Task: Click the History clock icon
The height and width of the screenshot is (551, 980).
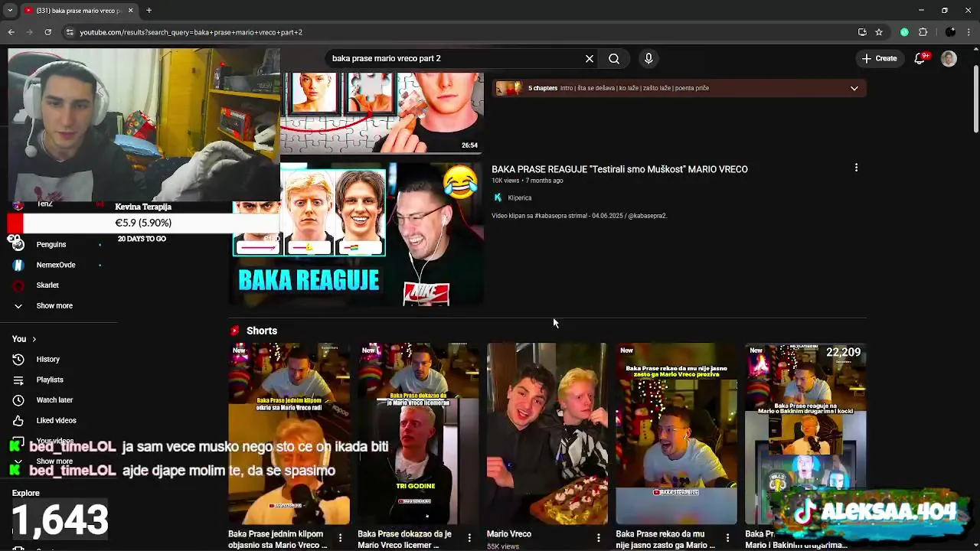Action: [x=18, y=359]
